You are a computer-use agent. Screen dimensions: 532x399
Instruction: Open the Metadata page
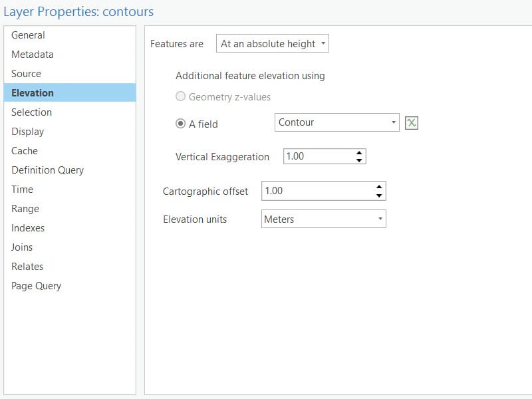coord(31,55)
